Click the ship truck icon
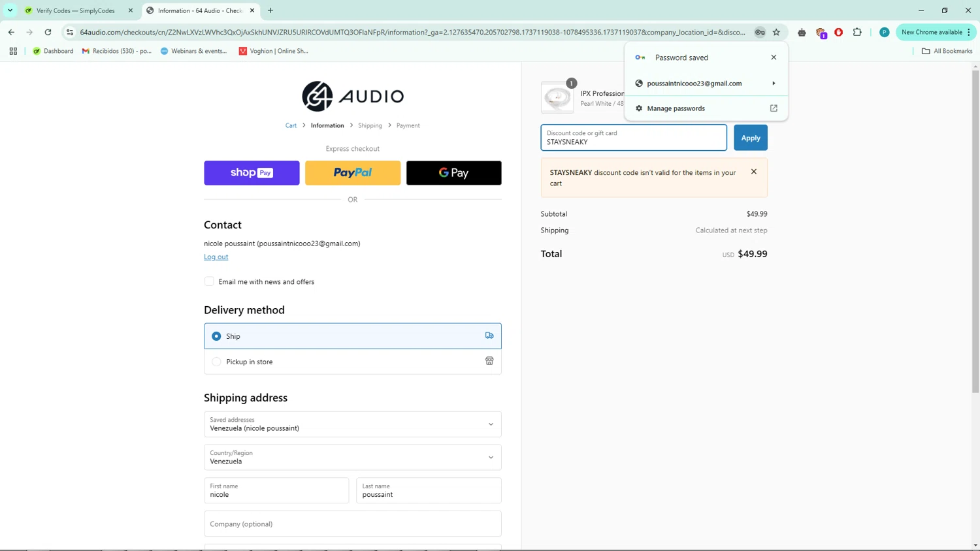The height and width of the screenshot is (551, 980). pos(489,336)
